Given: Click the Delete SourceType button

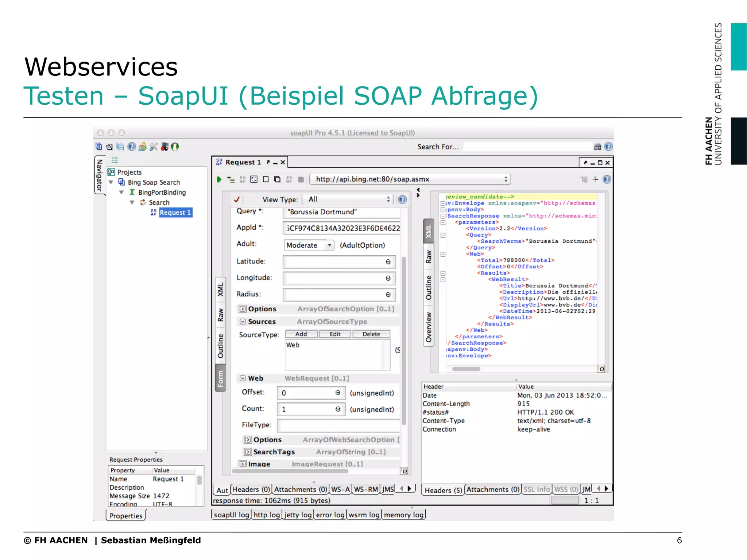Looking at the screenshot, I should (x=371, y=334).
